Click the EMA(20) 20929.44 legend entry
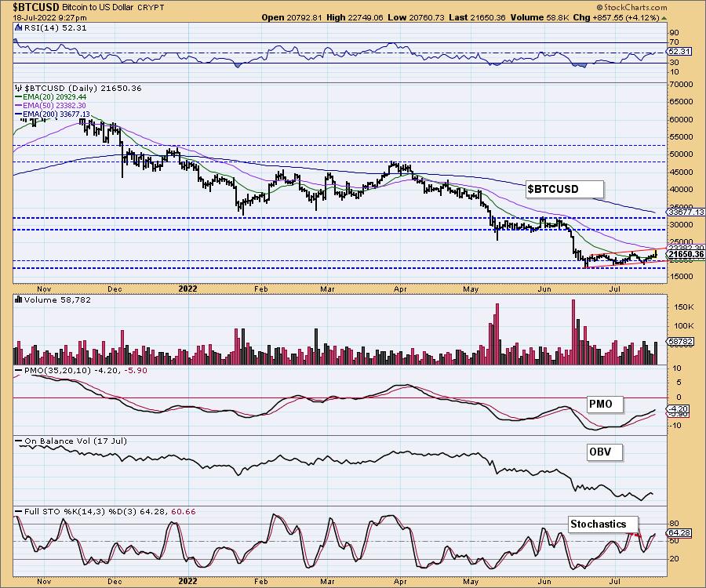The height and width of the screenshot is (588, 706). 54,96
